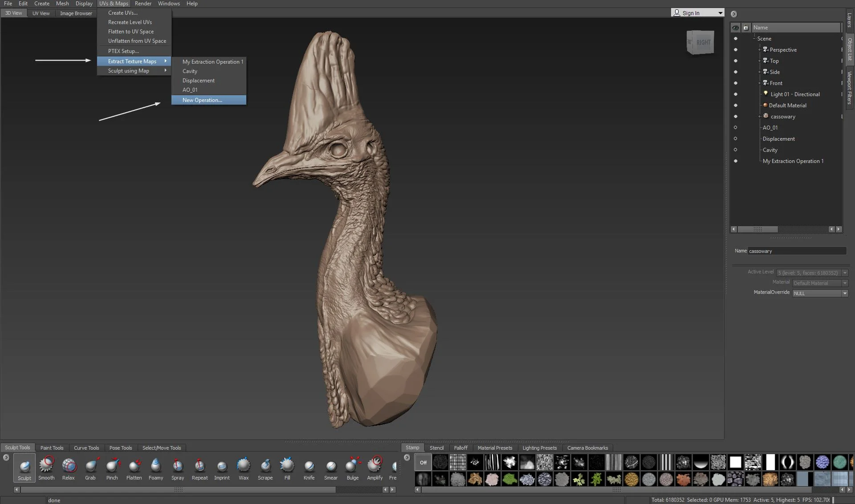855x504 pixels.
Task: Select the Amplify sculpt tool
Action: 375,467
